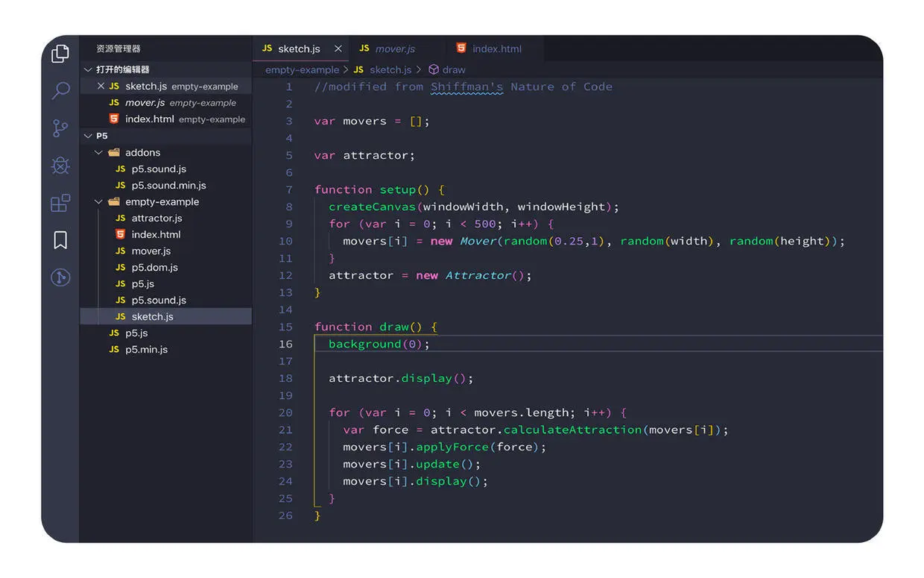The height and width of the screenshot is (578, 924).
Task: Click "attractor" variable declaration on line 5
Action: tap(376, 155)
